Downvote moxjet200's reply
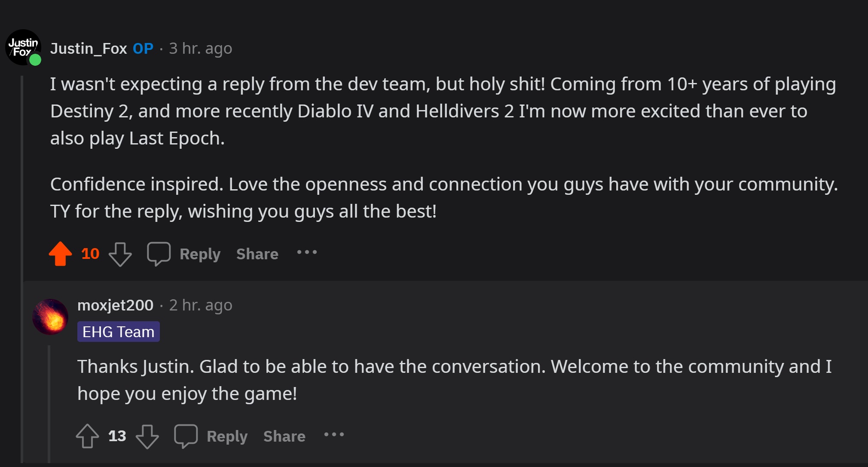The height and width of the screenshot is (467, 868). pyautogui.click(x=147, y=436)
